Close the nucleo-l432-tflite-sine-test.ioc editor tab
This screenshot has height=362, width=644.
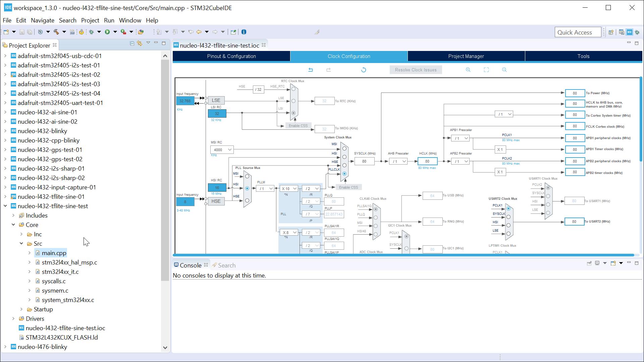click(264, 45)
